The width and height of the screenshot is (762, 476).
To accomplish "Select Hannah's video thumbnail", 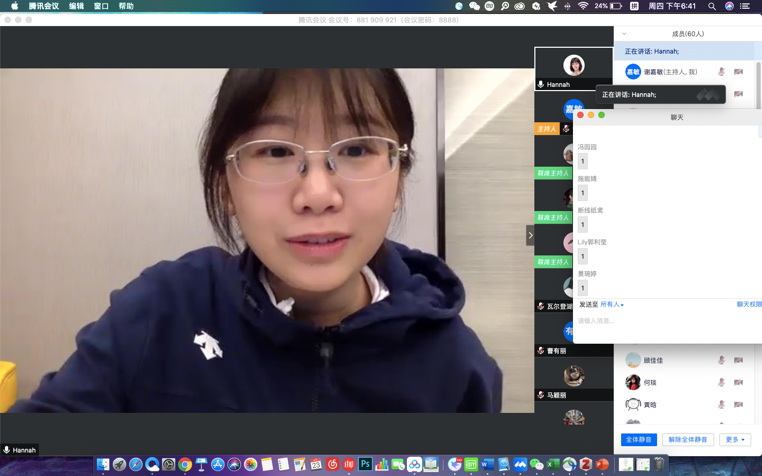I will point(573,68).
